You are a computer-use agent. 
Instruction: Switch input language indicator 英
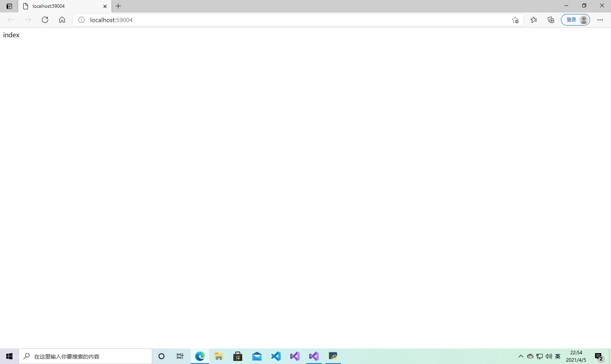coord(558,356)
